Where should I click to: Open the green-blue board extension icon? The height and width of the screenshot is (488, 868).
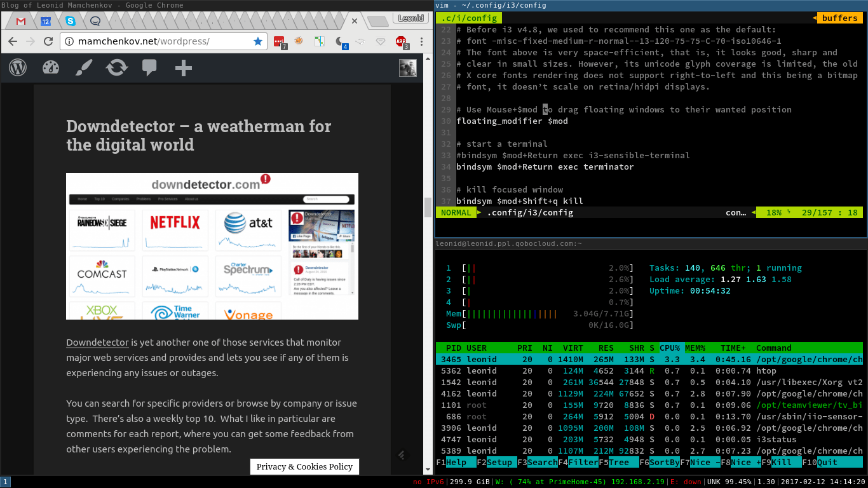pyautogui.click(x=320, y=41)
